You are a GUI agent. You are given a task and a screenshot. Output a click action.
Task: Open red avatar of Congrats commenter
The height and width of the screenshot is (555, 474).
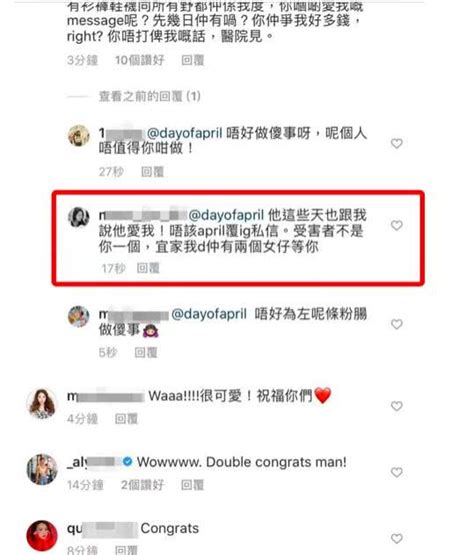click(x=42, y=536)
